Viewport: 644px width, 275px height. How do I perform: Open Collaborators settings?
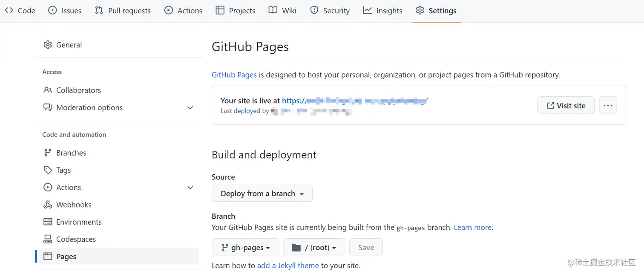click(x=118, y=90)
